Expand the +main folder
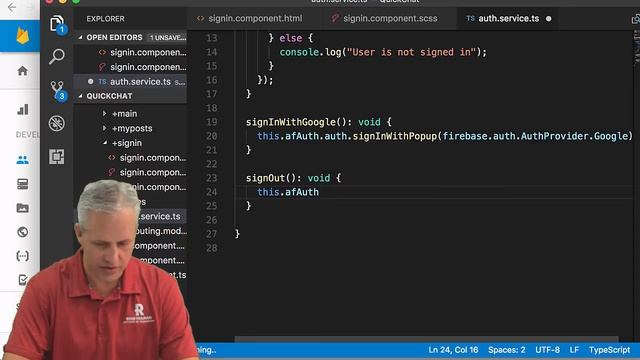Screen dimensions: 640x360 tap(124, 113)
